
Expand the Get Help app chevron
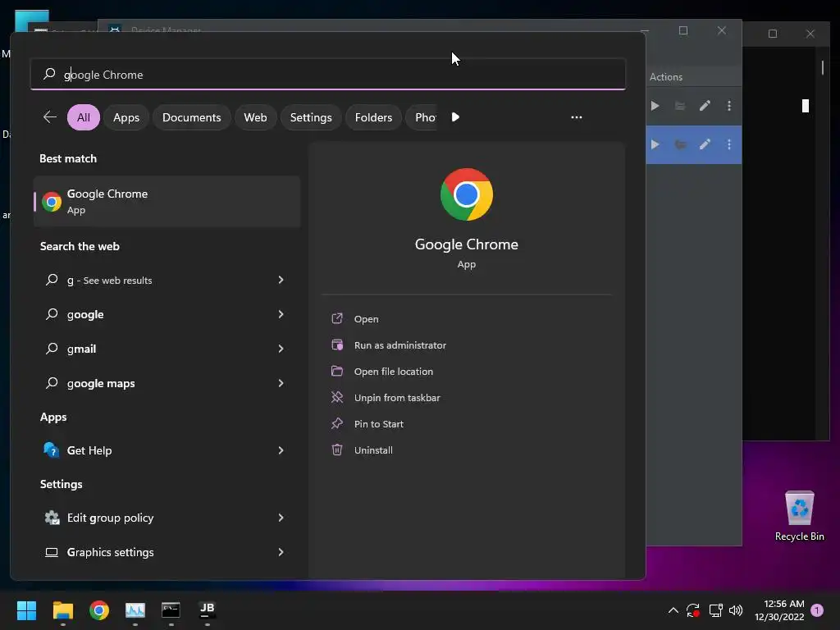[x=281, y=450]
